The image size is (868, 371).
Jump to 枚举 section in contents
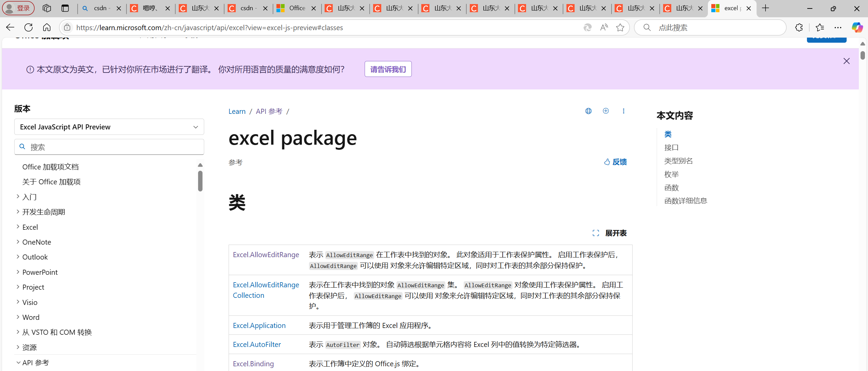671,174
